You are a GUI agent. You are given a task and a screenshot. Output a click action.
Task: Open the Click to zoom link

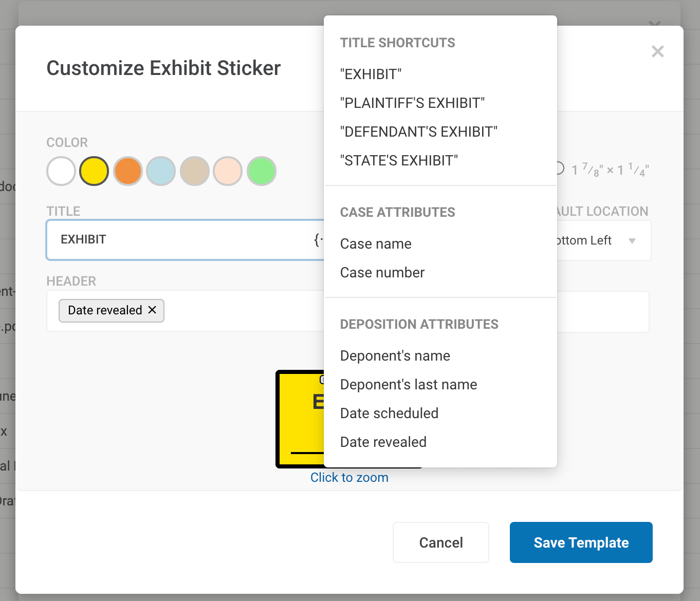[349, 478]
